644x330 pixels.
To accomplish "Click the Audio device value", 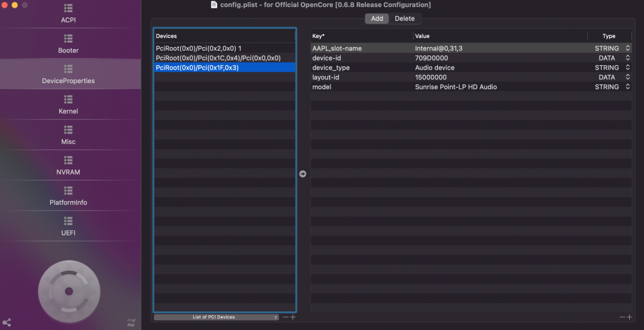I will [x=435, y=68].
